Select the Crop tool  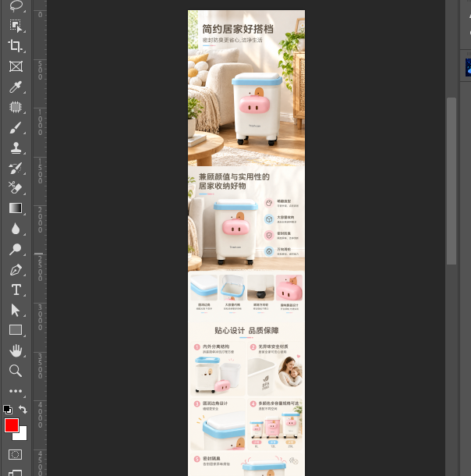point(16,46)
